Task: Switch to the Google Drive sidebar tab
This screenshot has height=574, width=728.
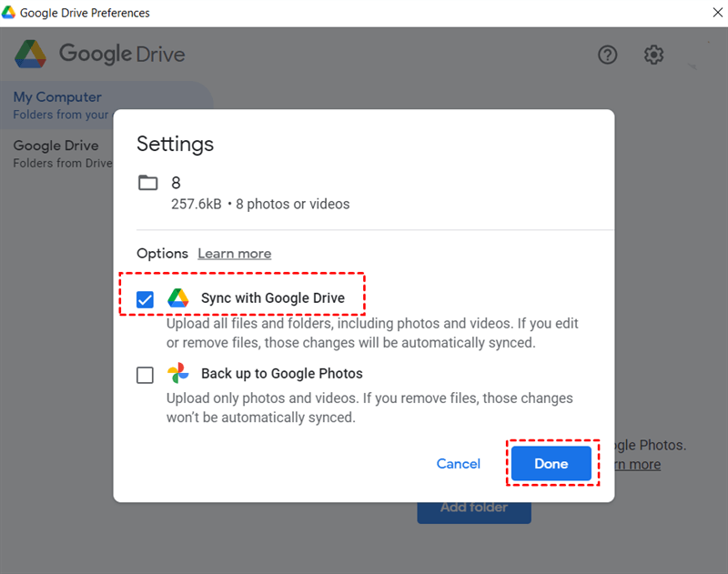Action: [56, 146]
